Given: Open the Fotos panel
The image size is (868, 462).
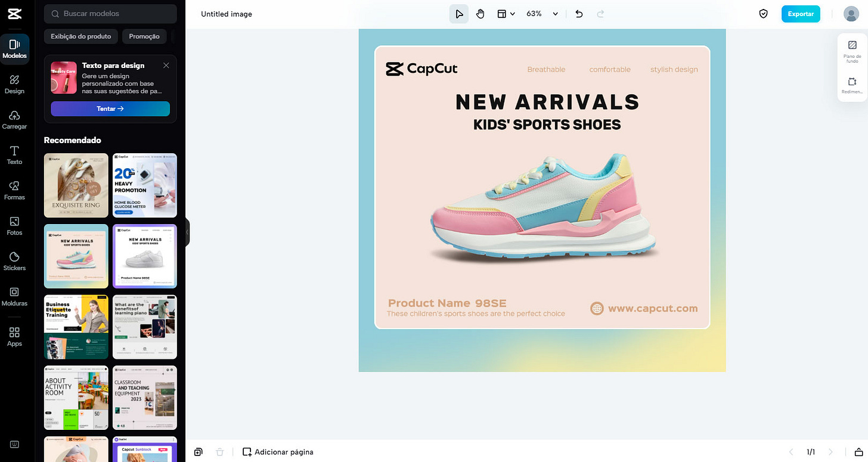Looking at the screenshot, I should 14,226.
